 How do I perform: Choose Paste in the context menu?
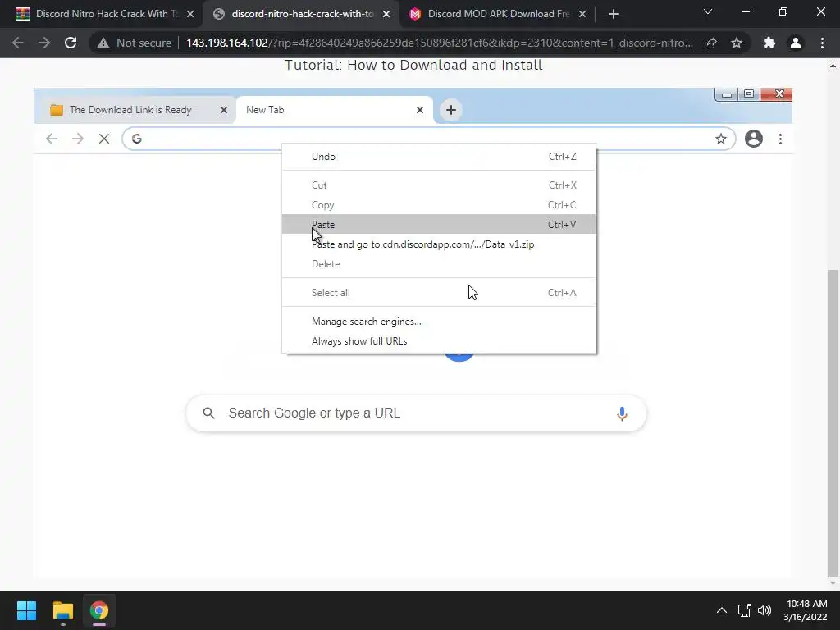click(439, 225)
